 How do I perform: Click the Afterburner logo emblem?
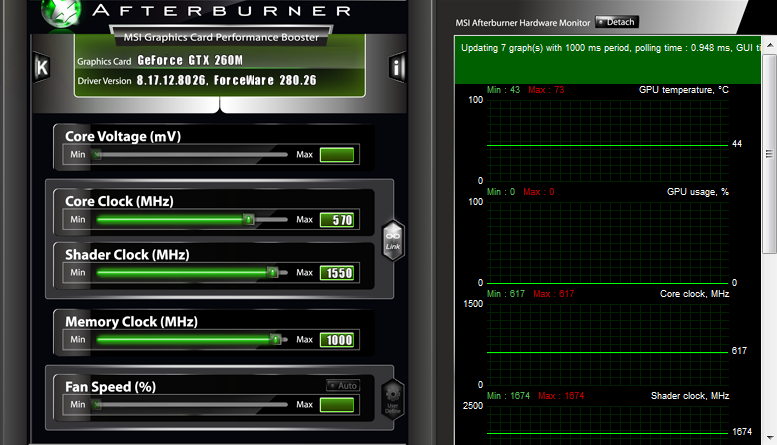60,12
